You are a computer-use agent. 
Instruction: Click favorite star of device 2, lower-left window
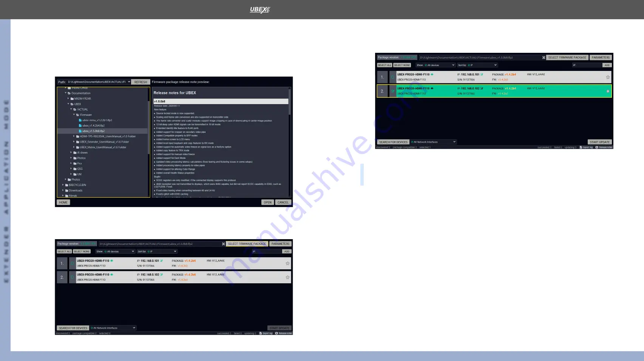(287, 277)
